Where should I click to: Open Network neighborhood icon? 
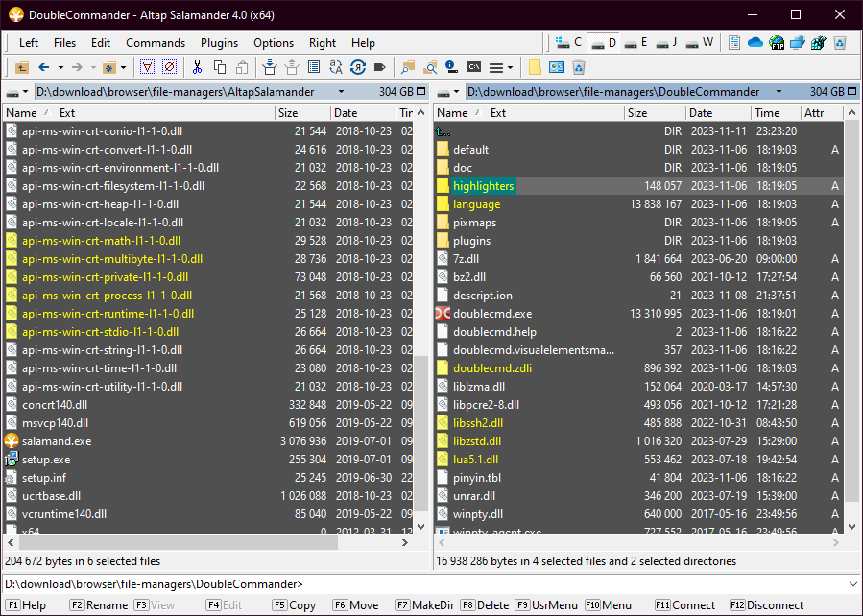[797, 42]
